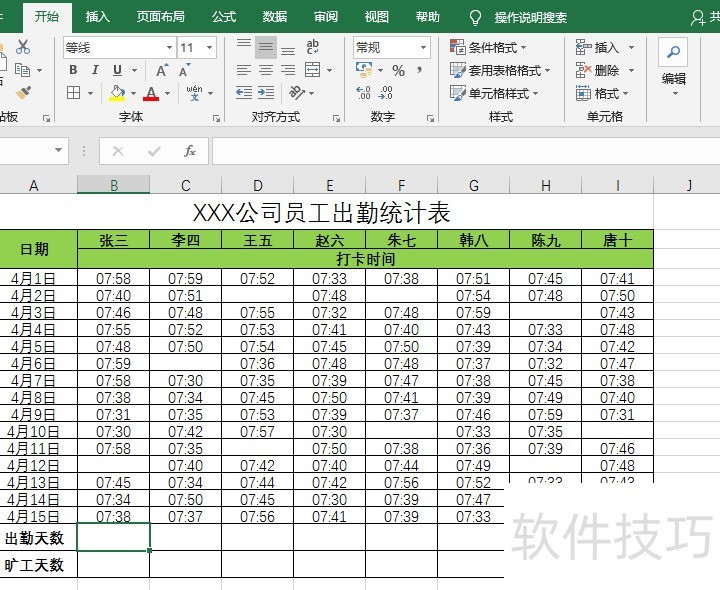Screen dimensions: 720x590
Task: Click the Borders icon
Action: pos(73,93)
